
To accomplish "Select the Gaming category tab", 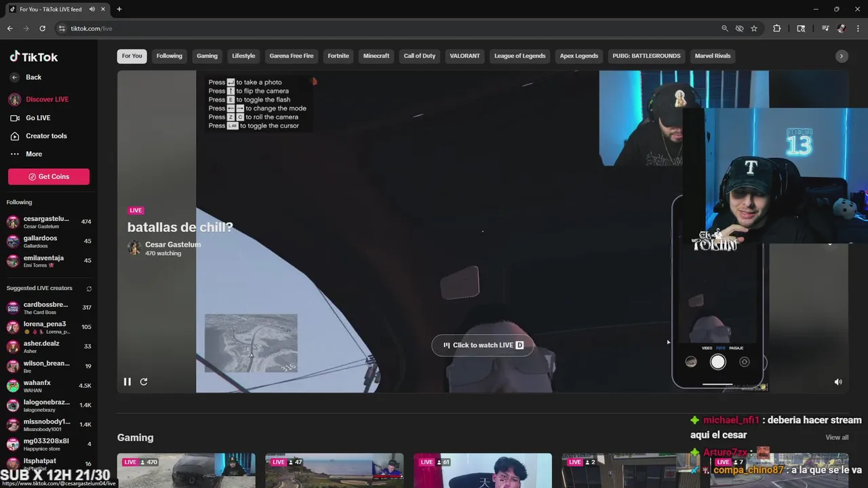I will pos(207,56).
